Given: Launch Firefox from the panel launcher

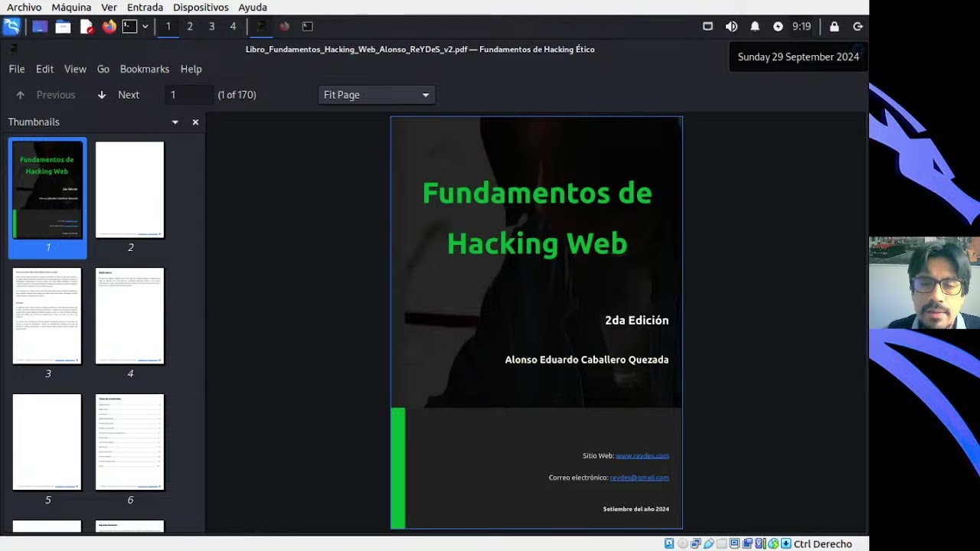Looking at the screenshot, I should [x=109, y=27].
